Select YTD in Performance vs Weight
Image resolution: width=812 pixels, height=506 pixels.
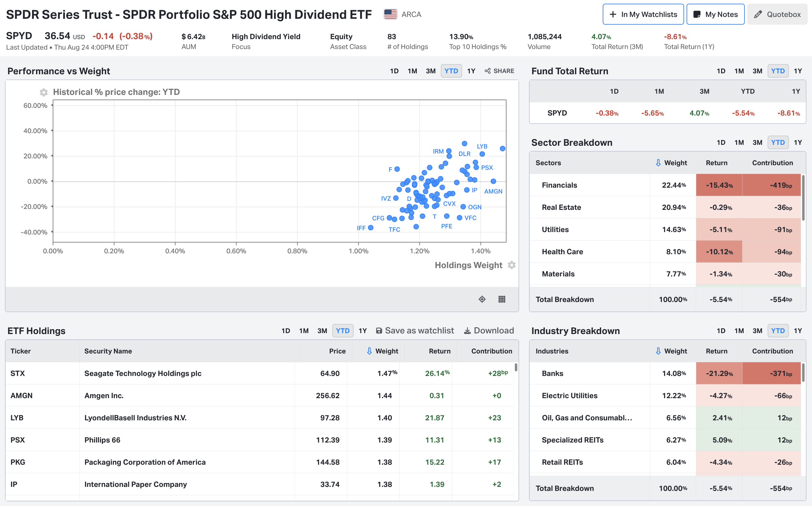451,71
